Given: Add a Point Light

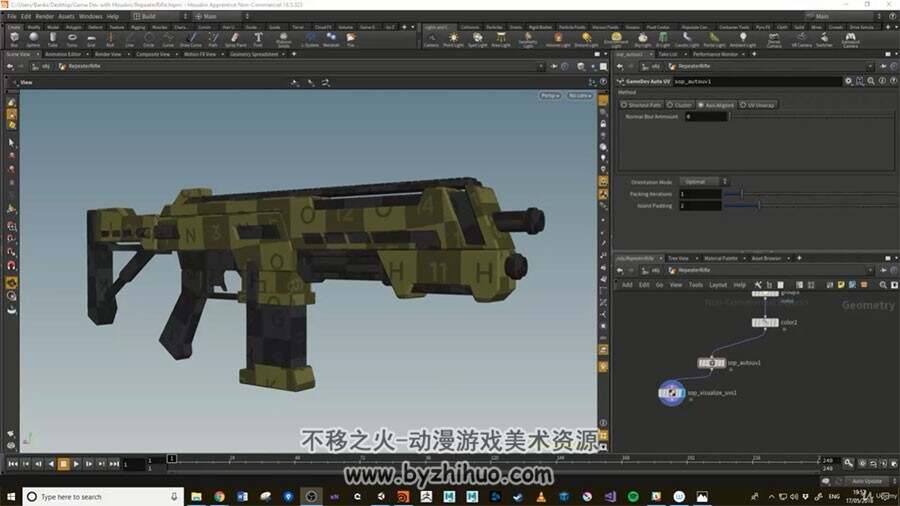Looking at the screenshot, I should [453, 39].
